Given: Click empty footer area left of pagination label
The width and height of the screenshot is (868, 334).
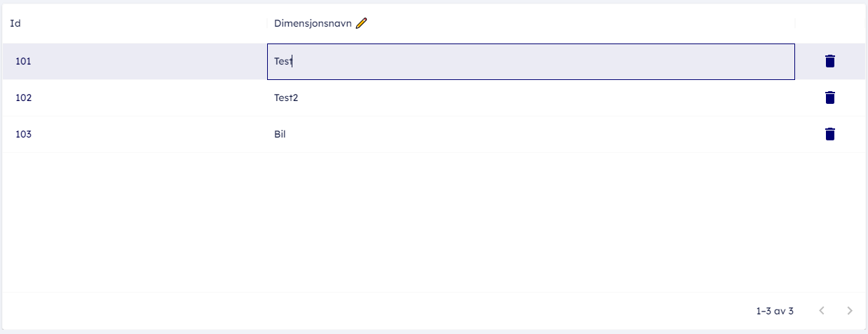Looking at the screenshot, I should point(351,310).
